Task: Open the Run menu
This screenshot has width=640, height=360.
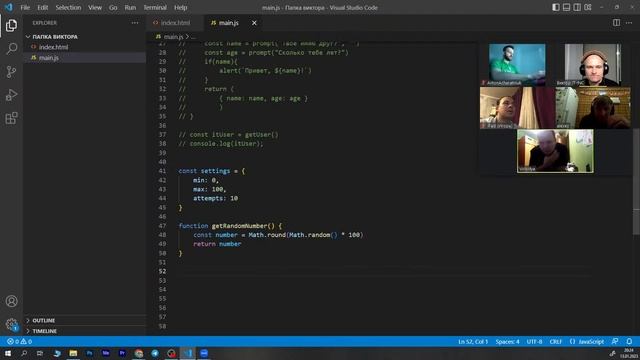Action: point(130,7)
